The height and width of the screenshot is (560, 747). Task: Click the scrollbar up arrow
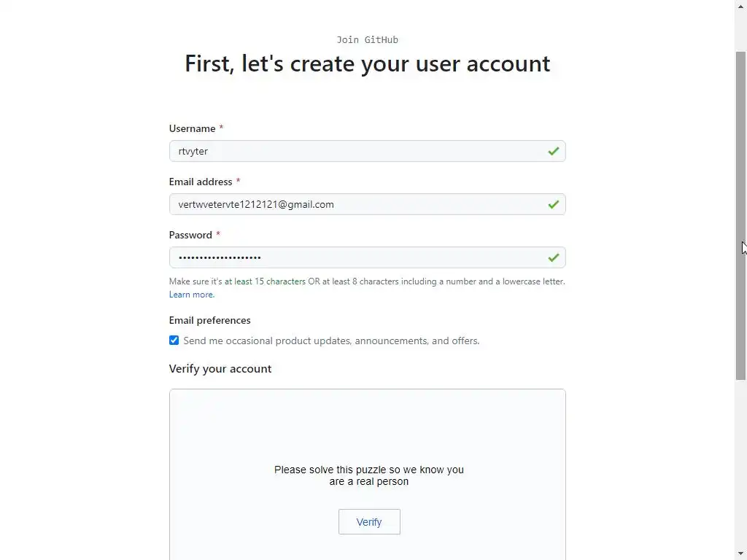coord(740,6)
